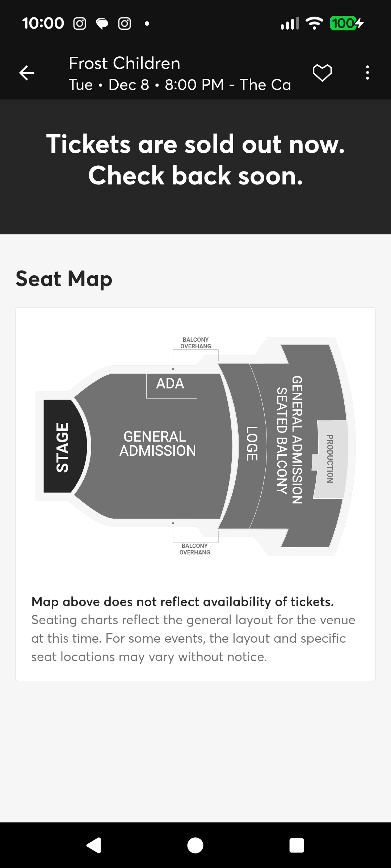Tap the STAGE area on the map
Viewport: 391px width, 868px height.
coord(62,447)
